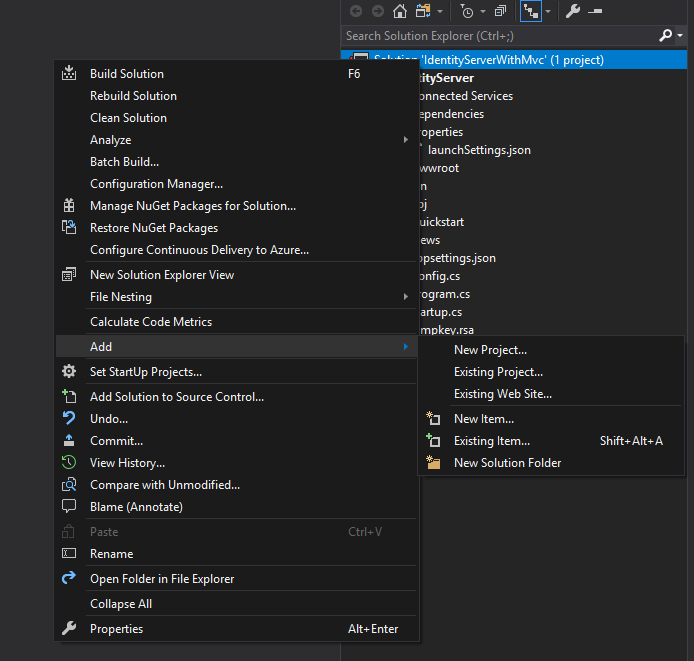Viewport: 694px width, 661px height.
Task: Click the Preview Selected Items dash icon
Action: [x=595, y=12]
